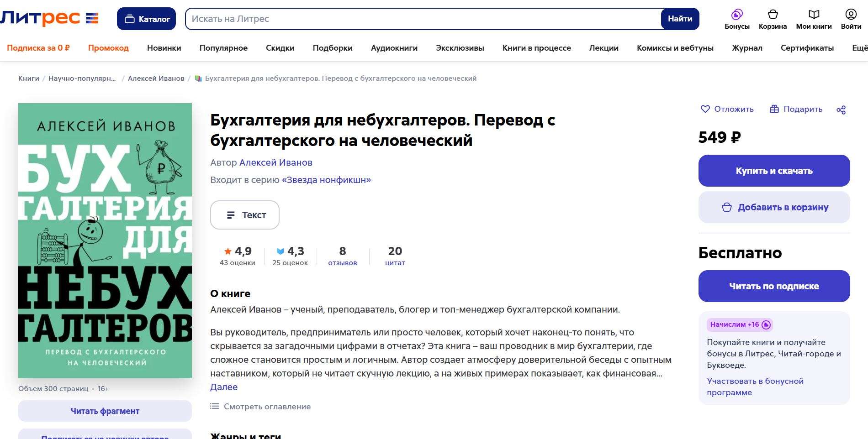Open Комиксы и вебтуны menu item
This screenshot has height=439, width=868.
click(x=675, y=48)
